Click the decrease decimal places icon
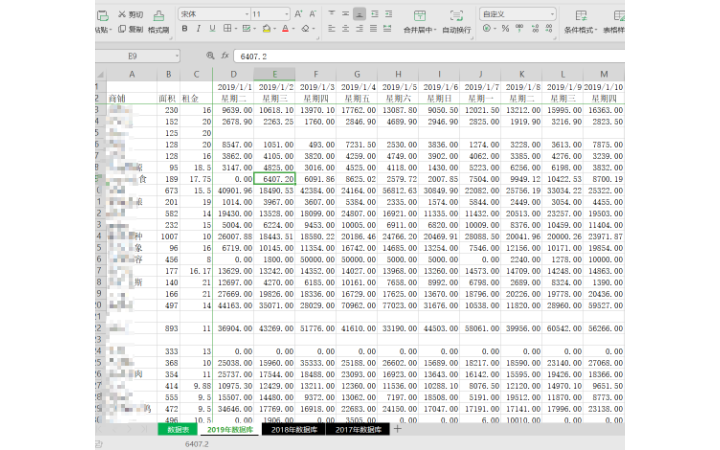The width and height of the screenshot is (720, 450). 549,29
